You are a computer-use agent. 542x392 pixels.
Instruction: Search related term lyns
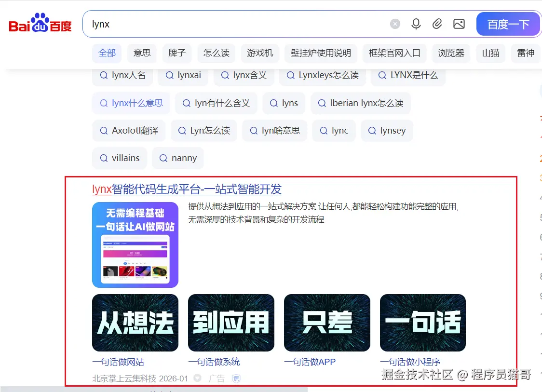pos(284,103)
